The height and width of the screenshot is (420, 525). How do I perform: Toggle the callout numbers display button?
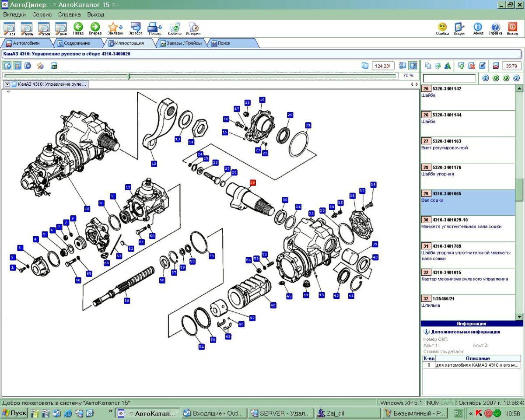(18, 66)
